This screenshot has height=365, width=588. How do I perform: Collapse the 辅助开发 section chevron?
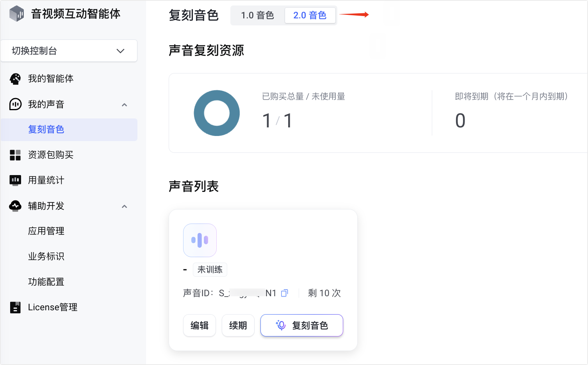click(125, 206)
